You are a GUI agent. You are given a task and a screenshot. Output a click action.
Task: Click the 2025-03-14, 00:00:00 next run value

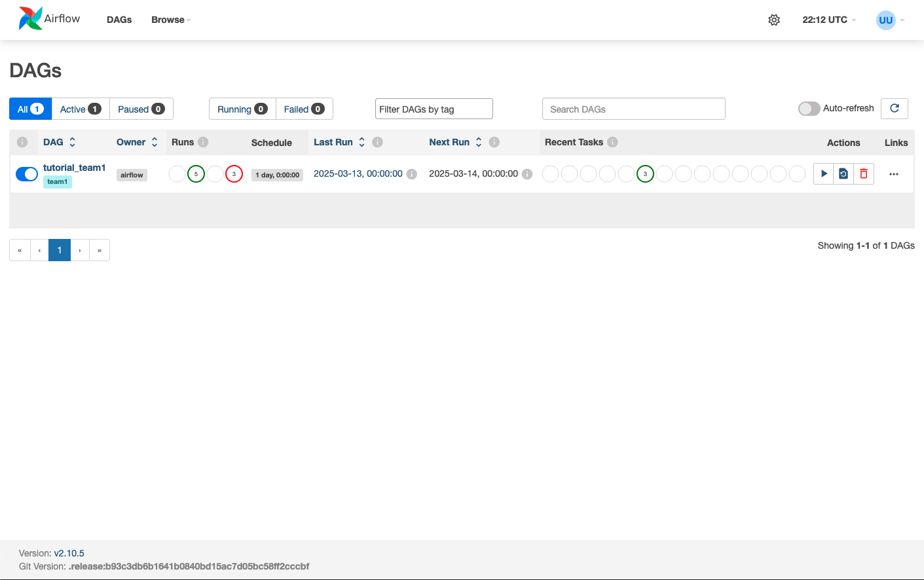tap(473, 173)
